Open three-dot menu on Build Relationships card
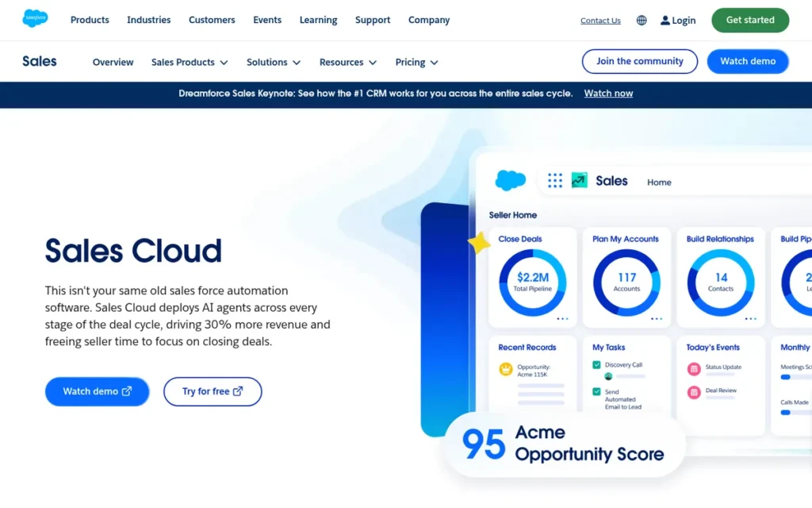 point(750,319)
